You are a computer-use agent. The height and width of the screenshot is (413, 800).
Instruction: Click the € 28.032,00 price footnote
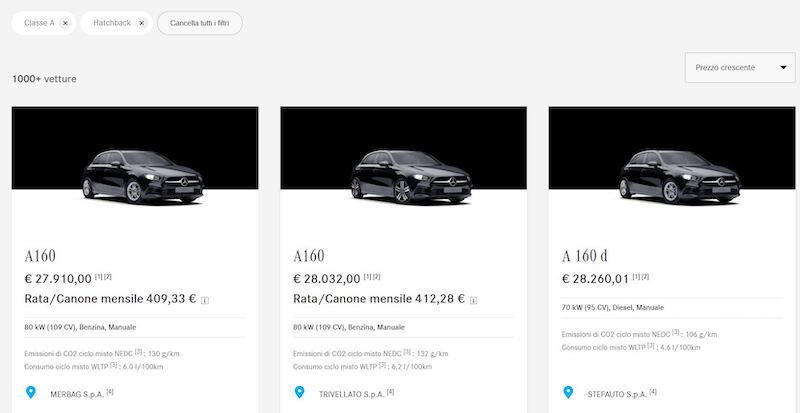[x=372, y=277]
